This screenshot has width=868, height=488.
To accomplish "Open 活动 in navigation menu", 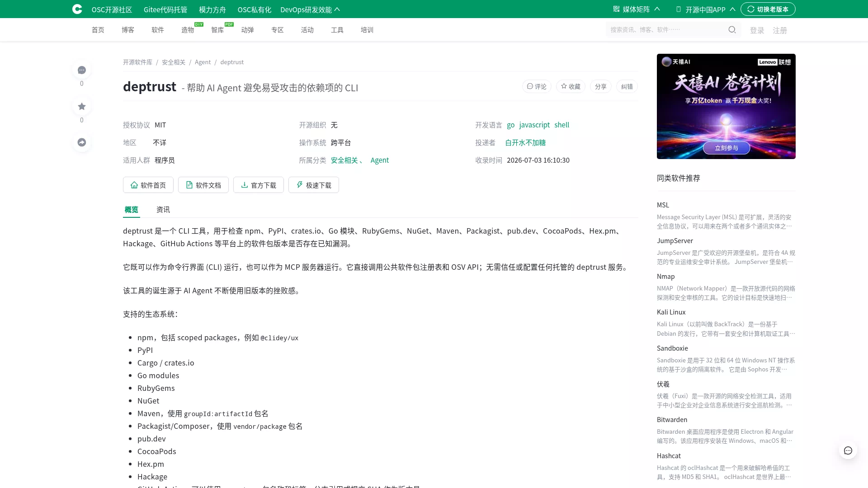I will click(307, 30).
